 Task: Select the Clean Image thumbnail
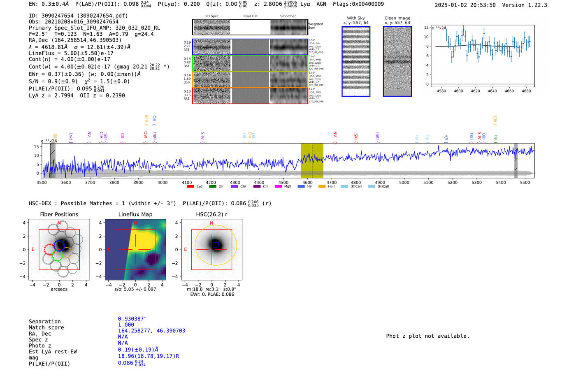point(397,61)
